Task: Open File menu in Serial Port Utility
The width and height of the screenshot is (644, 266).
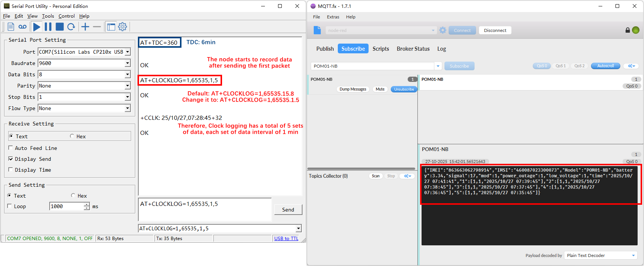Action: [6, 16]
